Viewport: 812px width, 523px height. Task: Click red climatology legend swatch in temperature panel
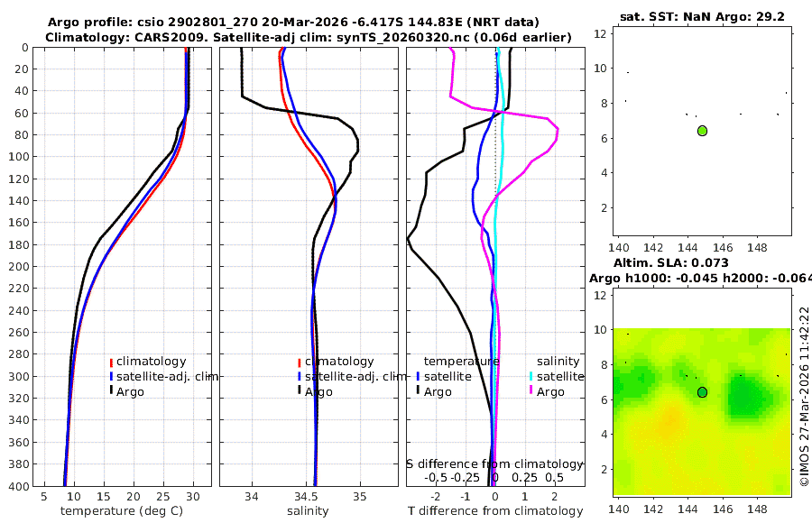[x=111, y=362]
